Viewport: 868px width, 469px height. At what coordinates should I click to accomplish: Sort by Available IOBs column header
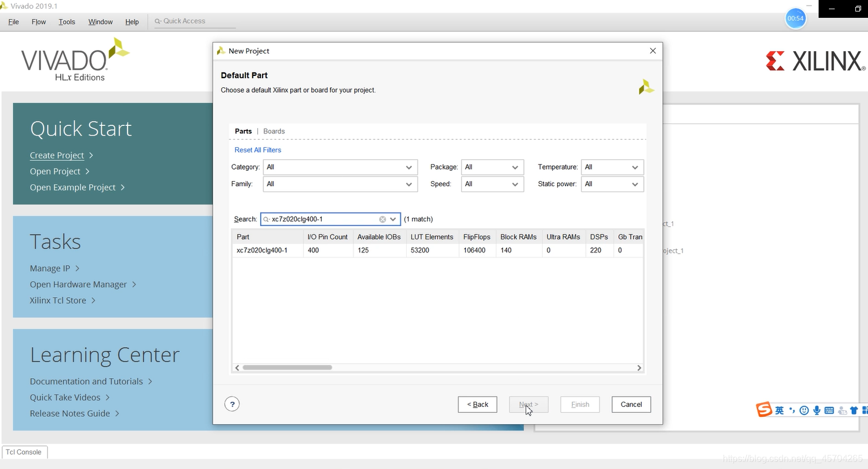379,237
